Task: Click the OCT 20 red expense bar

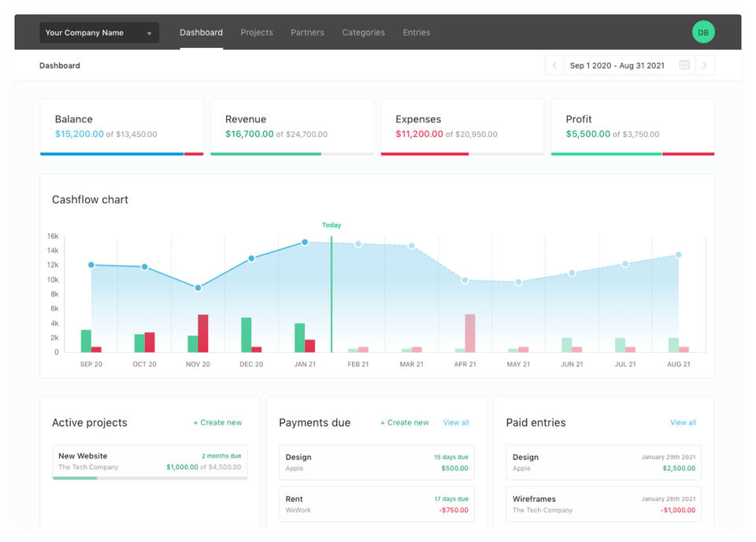Action: [x=150, y=343]
